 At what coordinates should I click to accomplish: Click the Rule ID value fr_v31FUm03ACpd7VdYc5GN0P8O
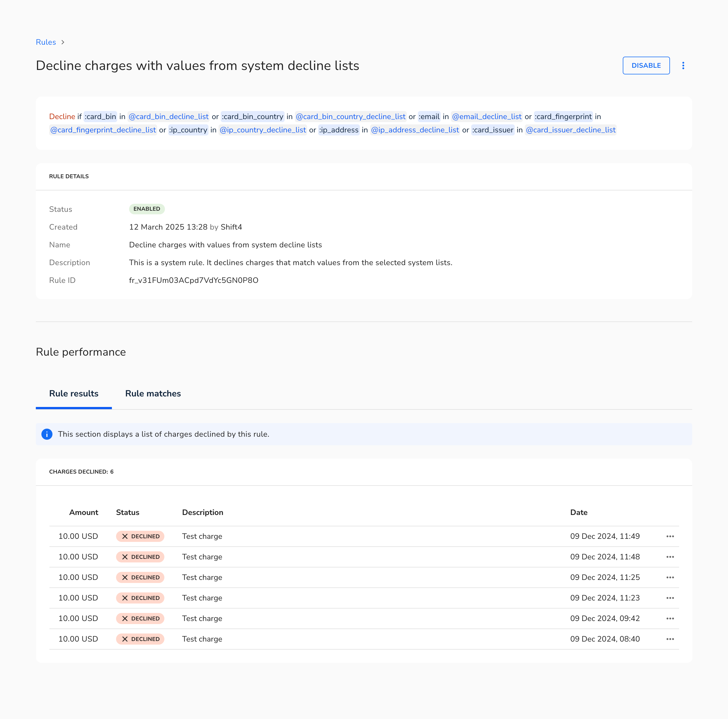pyautogui.click(x=194, y=280)
